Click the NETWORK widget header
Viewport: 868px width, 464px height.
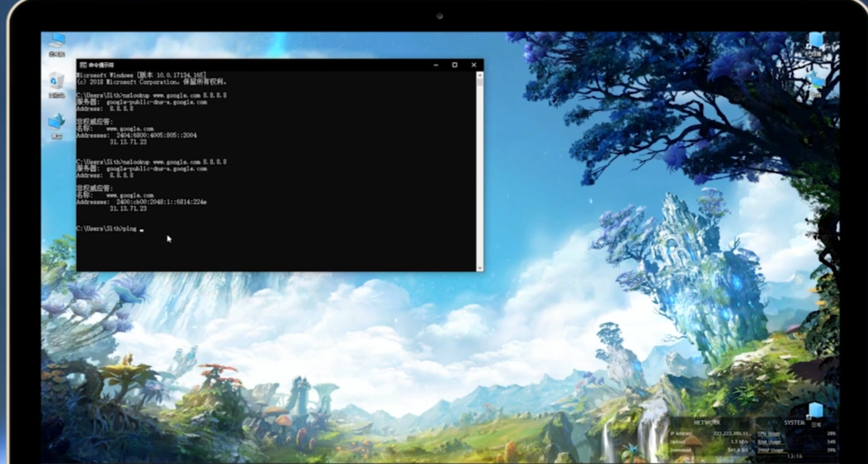coord(706,423)
